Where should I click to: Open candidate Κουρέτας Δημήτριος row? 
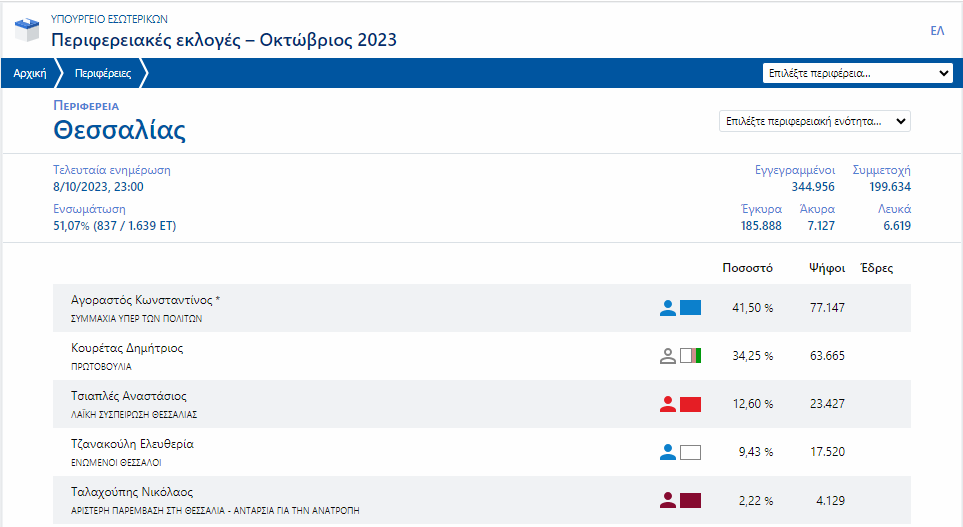(127, 348)
